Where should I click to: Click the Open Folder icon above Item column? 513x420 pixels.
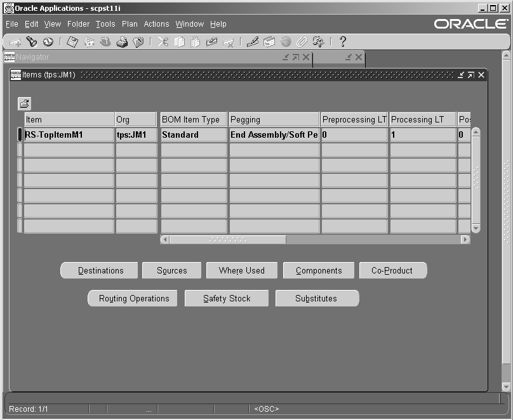click(x=25, y=104)
